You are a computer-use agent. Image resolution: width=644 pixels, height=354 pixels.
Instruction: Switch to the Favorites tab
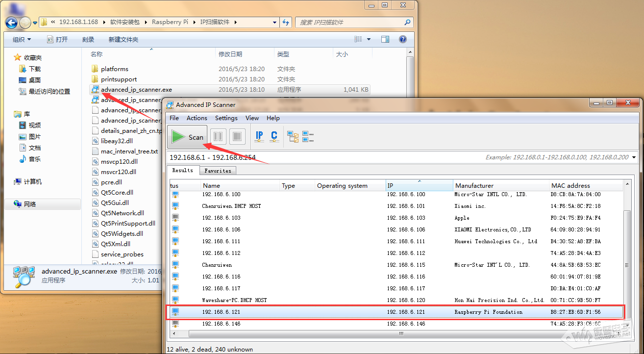coord(218,171)
